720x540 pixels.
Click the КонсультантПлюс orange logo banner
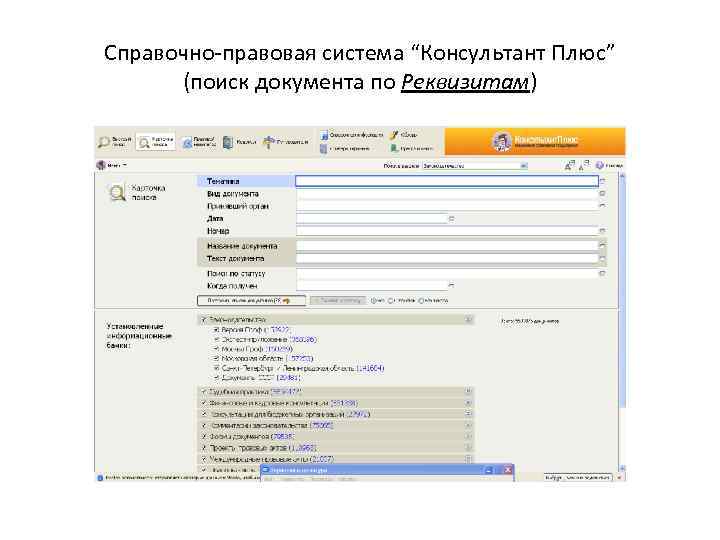click(x=534, y=141)
